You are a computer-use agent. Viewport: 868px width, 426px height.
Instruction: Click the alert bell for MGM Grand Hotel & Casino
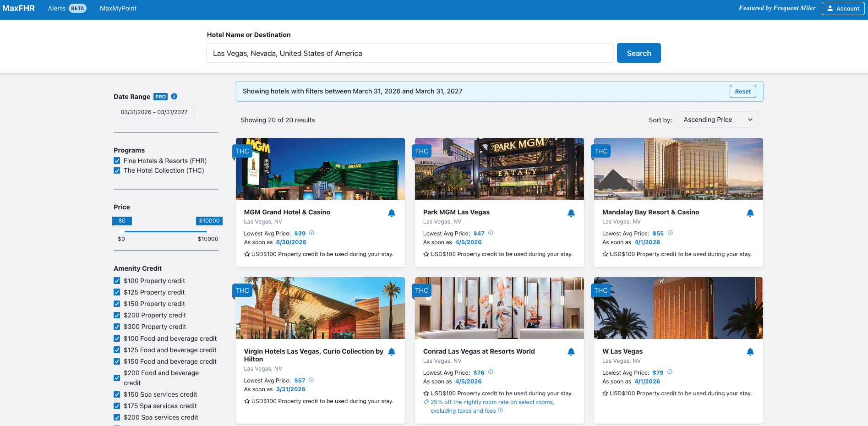pyautogui.click(x=392, y=213)
